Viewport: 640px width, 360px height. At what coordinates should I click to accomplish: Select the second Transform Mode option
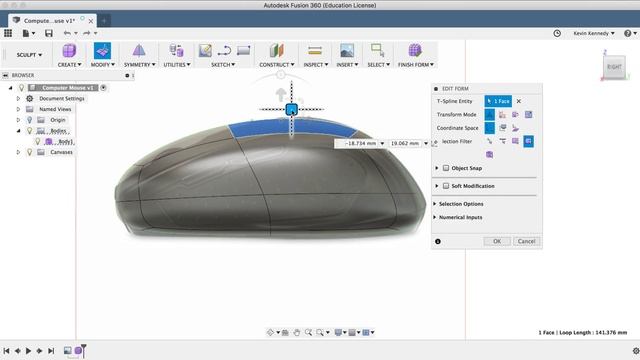tap(502, 115)
